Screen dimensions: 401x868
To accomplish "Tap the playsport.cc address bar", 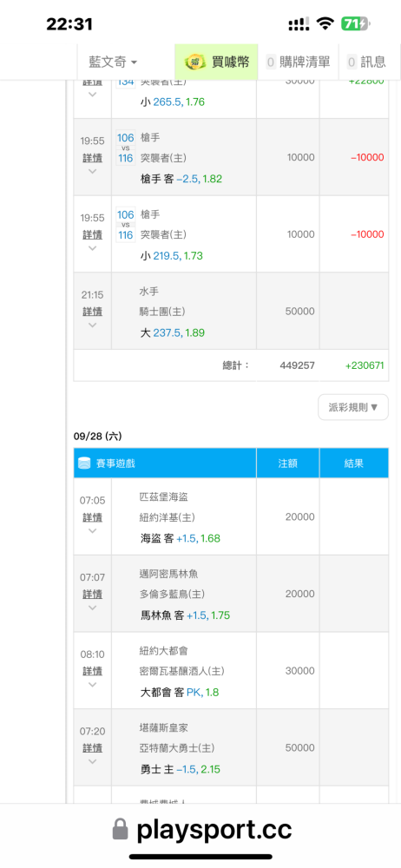I will coord(200,830).
